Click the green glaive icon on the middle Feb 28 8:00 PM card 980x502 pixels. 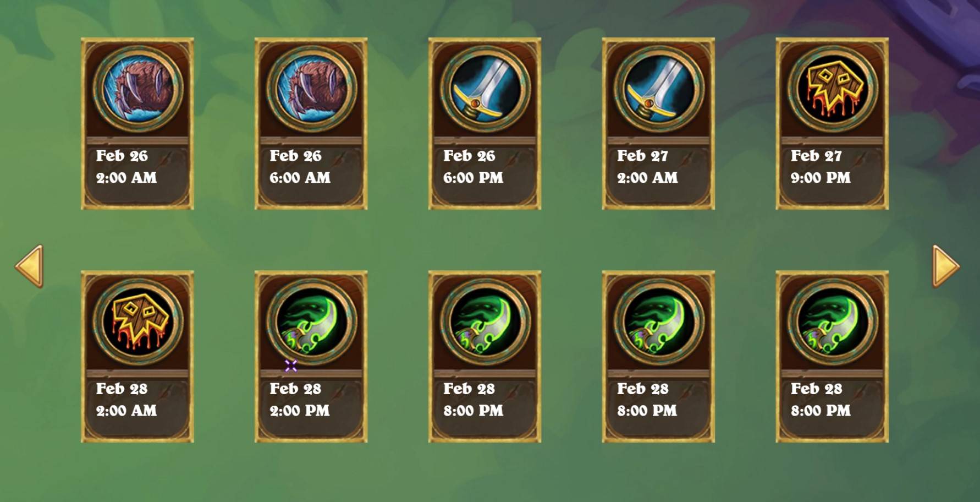pos(659,321)
